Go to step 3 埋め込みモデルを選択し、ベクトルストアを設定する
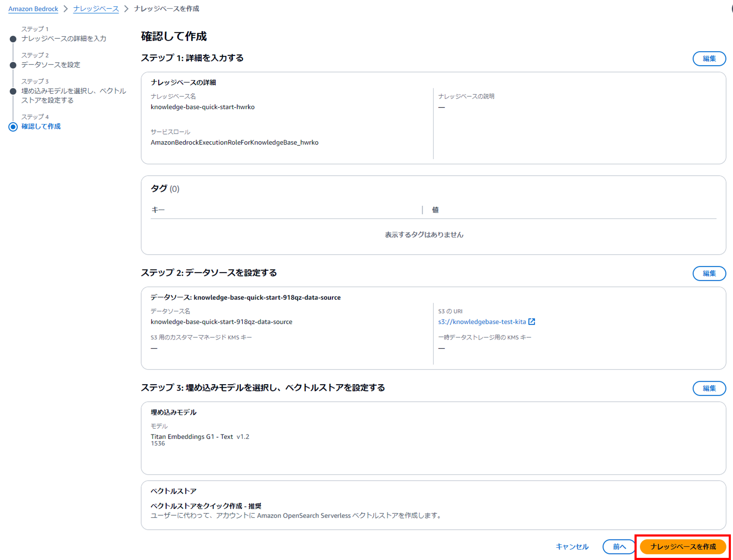Screen dimensions: 733x560 74,96
